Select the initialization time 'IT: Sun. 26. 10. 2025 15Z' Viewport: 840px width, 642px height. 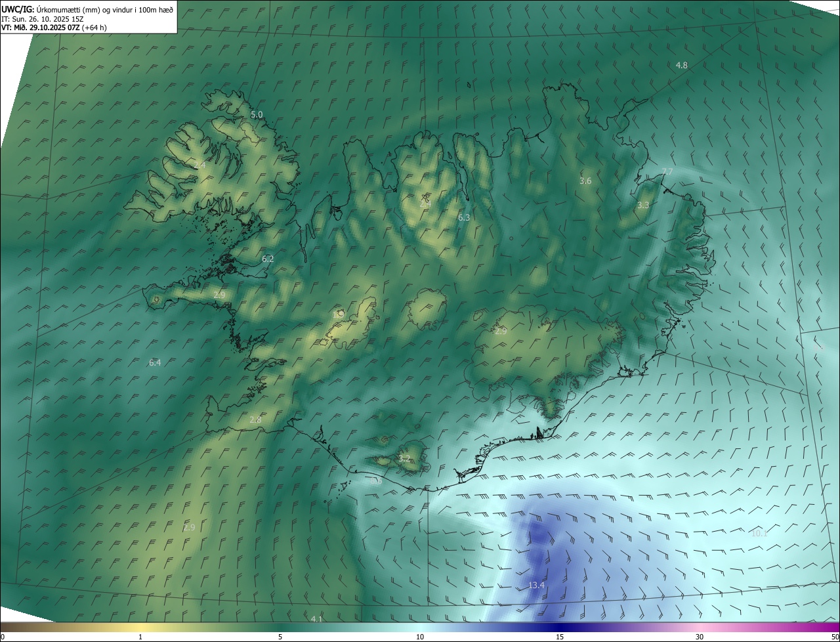point(43,19)
